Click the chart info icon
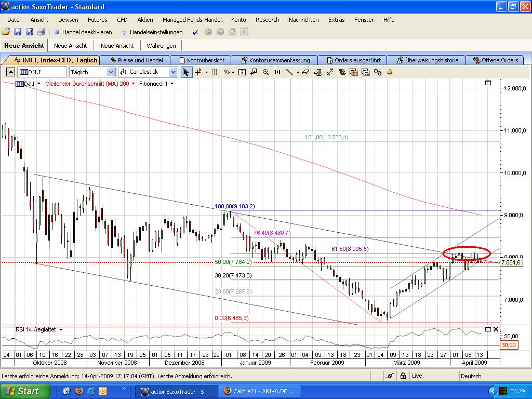Screen dimensions: 532x399 click(x=241, y=72)
